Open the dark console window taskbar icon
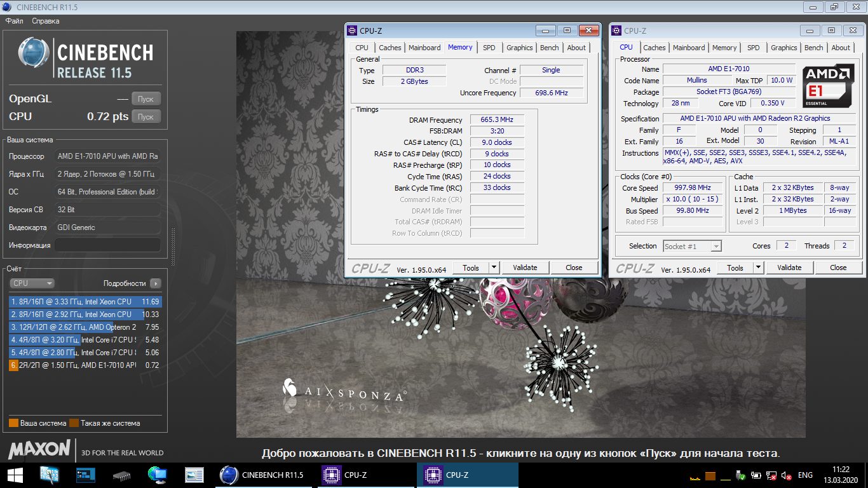 85,475
